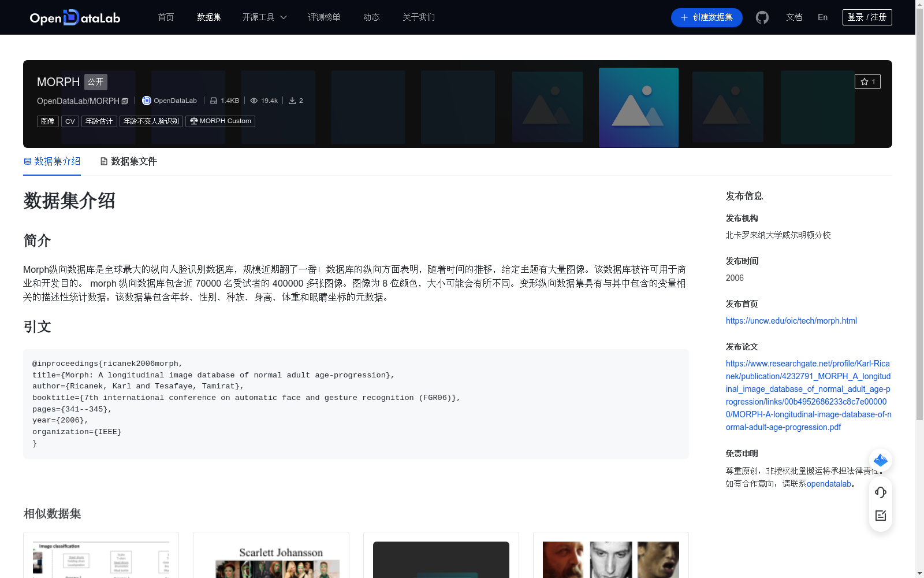Click the floating blue bird assistant icon
Screen dimensions: 924x578
coord(881,460)
